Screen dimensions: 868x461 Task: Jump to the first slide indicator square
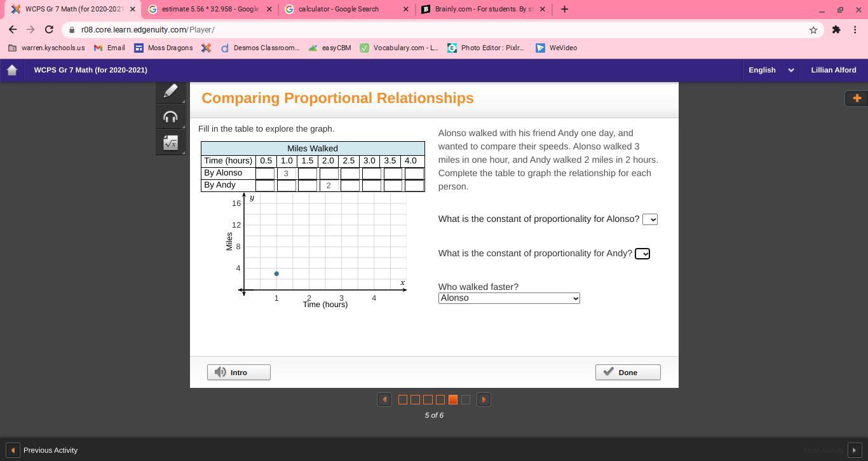pos(403,400)
